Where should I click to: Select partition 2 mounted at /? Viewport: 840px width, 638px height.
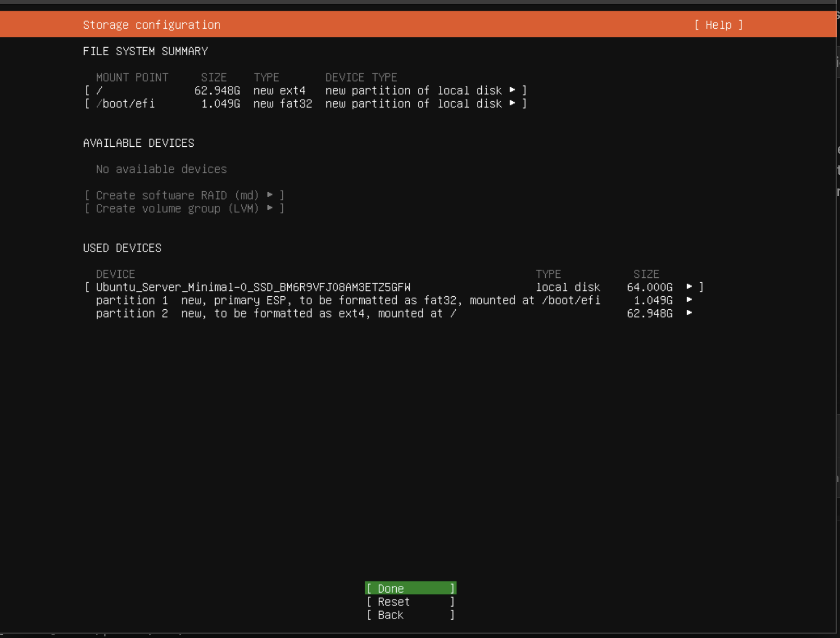coord(271,313)
